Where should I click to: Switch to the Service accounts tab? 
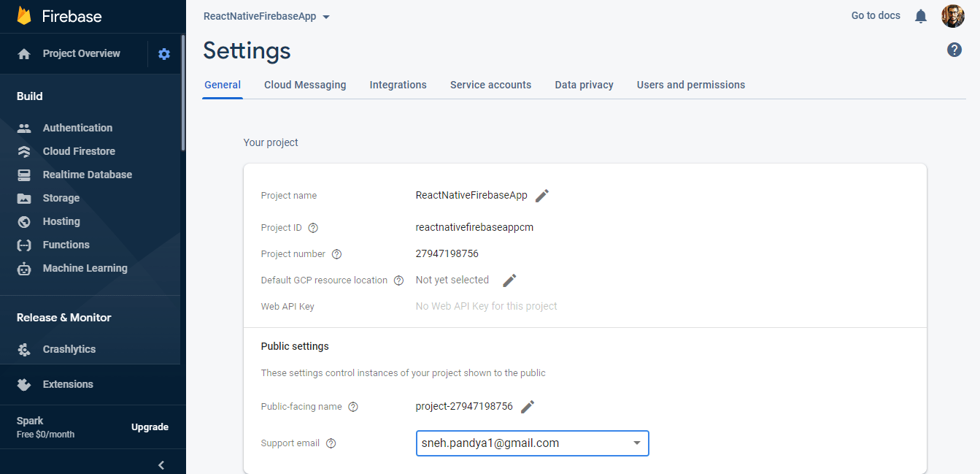[490, 85]
